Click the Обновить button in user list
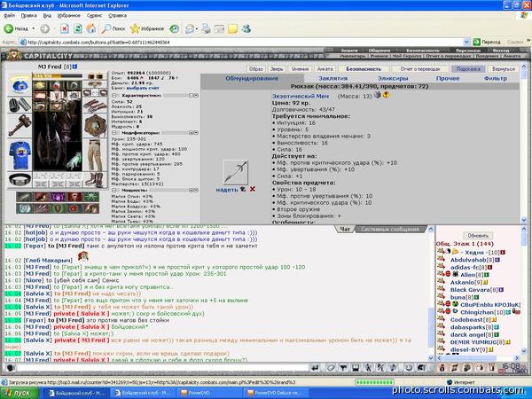This screenshot has height=399, width=532. tap(478, 236)
